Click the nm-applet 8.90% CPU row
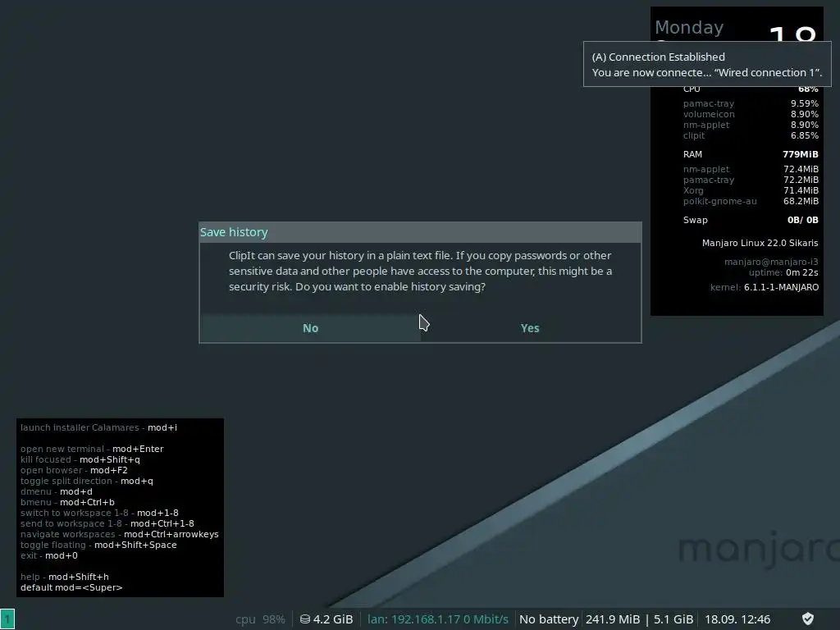The height and width of the screenshot is (630, 840). click(751, 125)
